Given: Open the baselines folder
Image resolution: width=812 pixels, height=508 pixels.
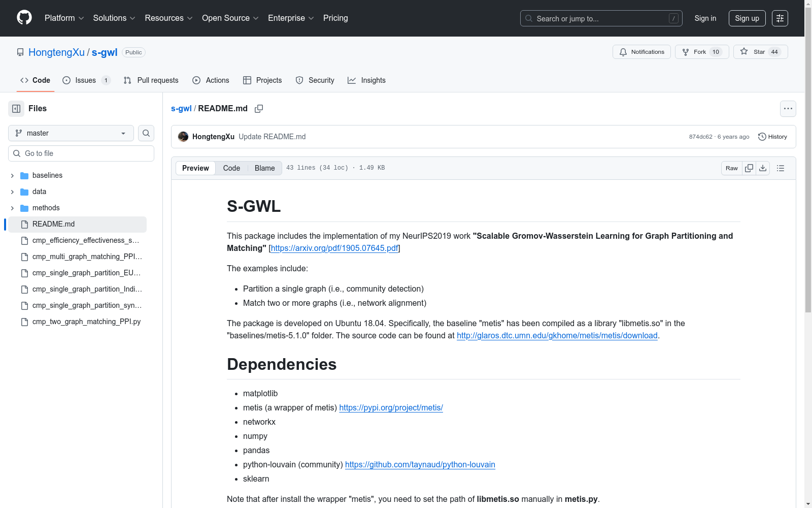Looking at the screenshot, I should click(x=48, y=175).
